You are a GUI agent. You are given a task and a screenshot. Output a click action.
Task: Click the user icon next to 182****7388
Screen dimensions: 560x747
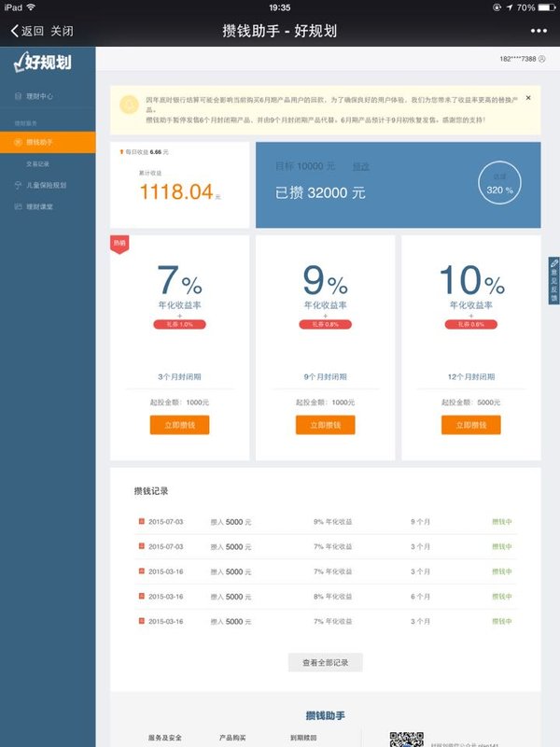pos(541,59)
